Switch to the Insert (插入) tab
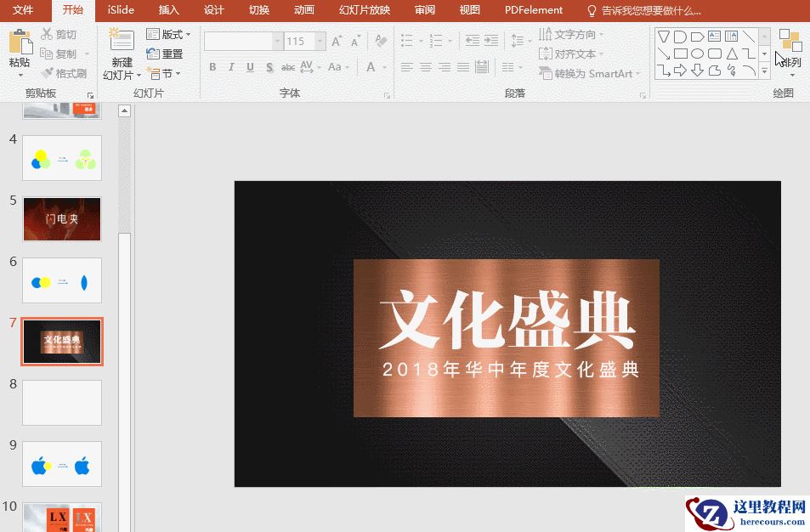The image size is (810, 532). tap(169, 10)
